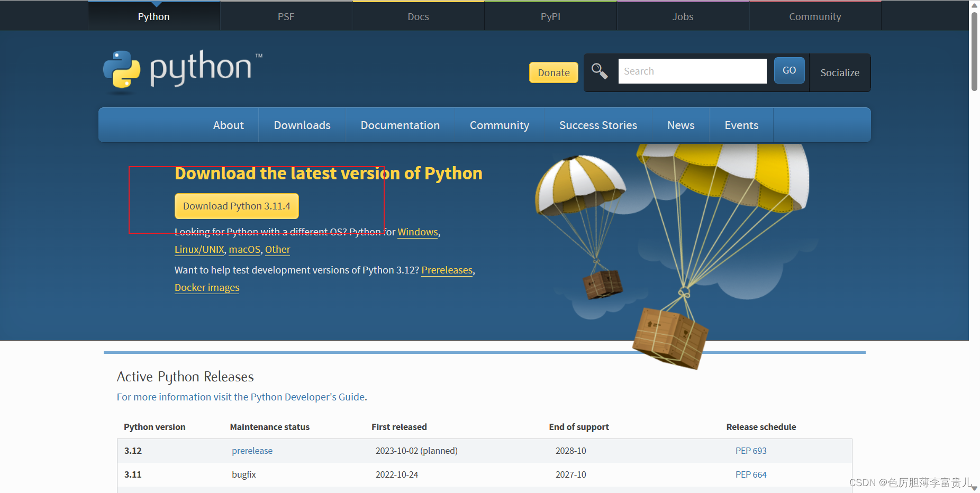Open the Prereleases link
Screen dimensions: 980x493
447,270
